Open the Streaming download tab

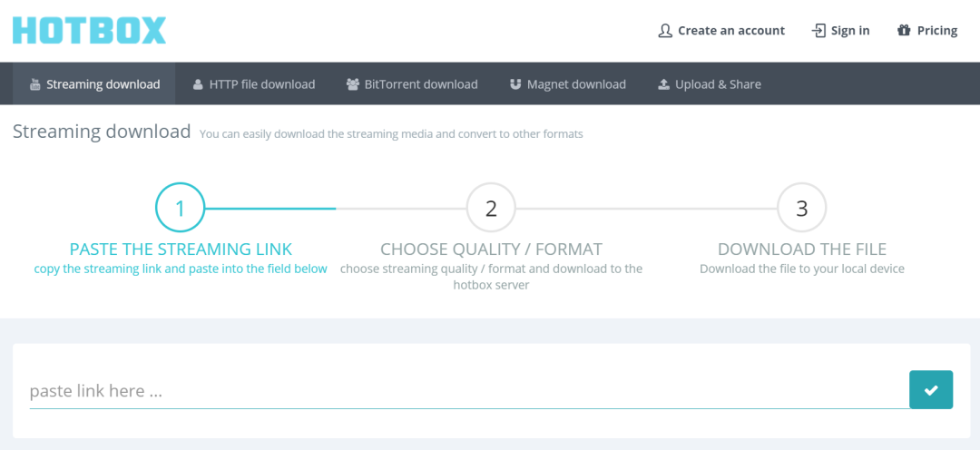coord(93,83)
